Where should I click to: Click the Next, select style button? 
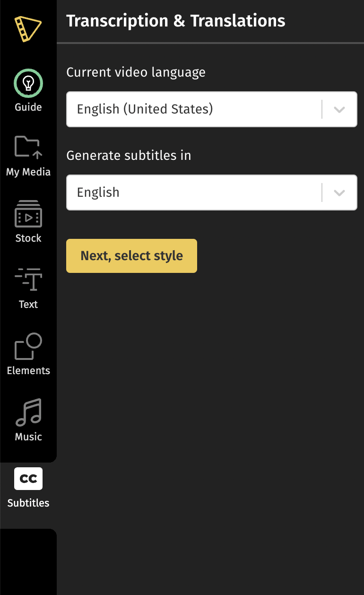click(131, 256)
